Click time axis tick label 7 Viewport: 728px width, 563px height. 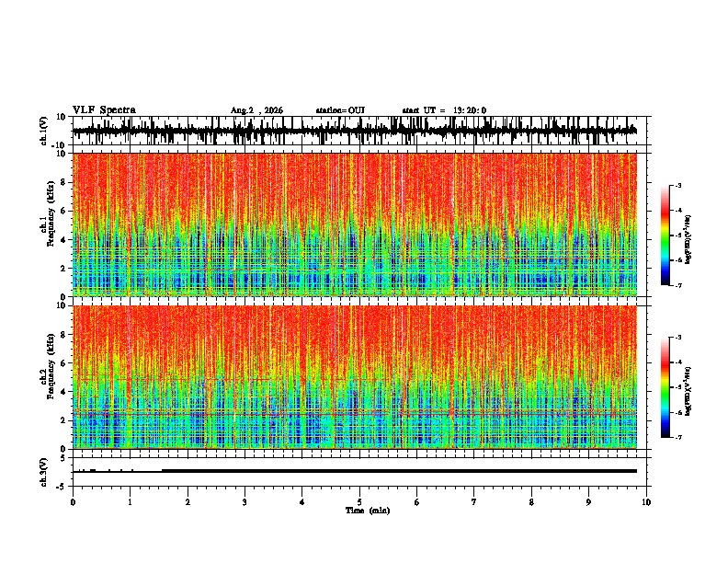[474, 502]
